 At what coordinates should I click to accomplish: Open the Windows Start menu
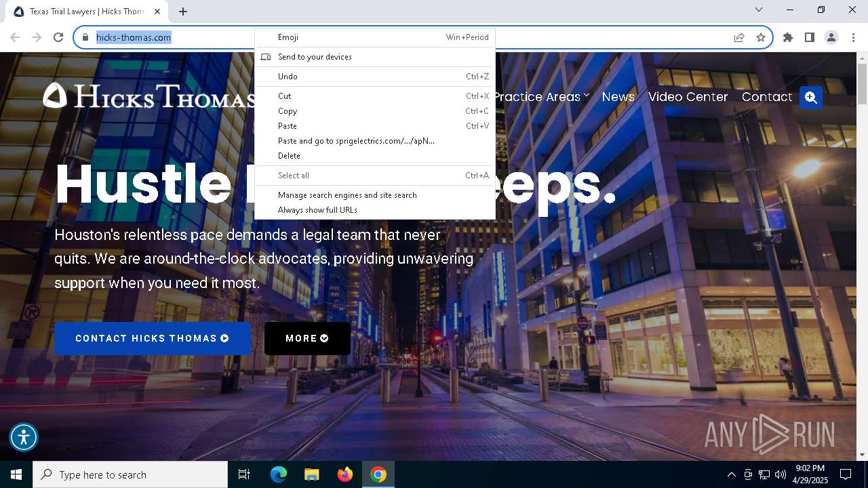coord(16,474)
